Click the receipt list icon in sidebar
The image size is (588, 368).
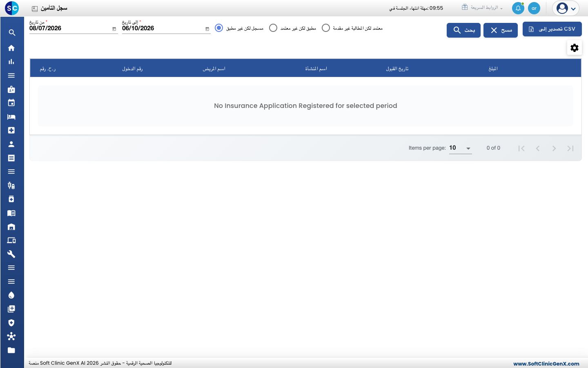tap(11, 158)
